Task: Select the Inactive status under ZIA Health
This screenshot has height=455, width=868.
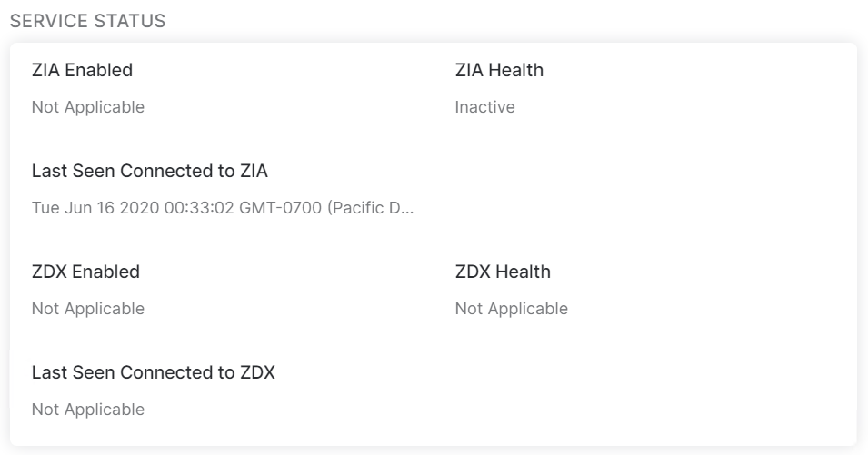Action: (484, 107)
